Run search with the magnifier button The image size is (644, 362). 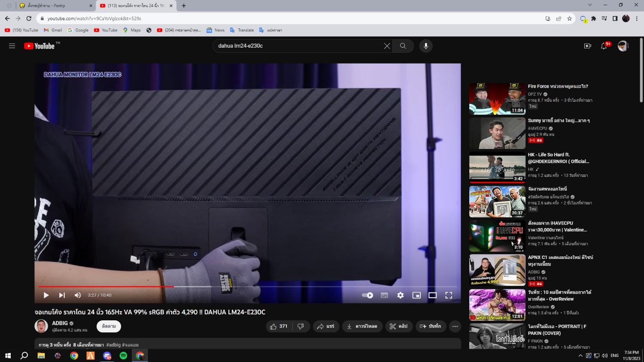[403, 46]
